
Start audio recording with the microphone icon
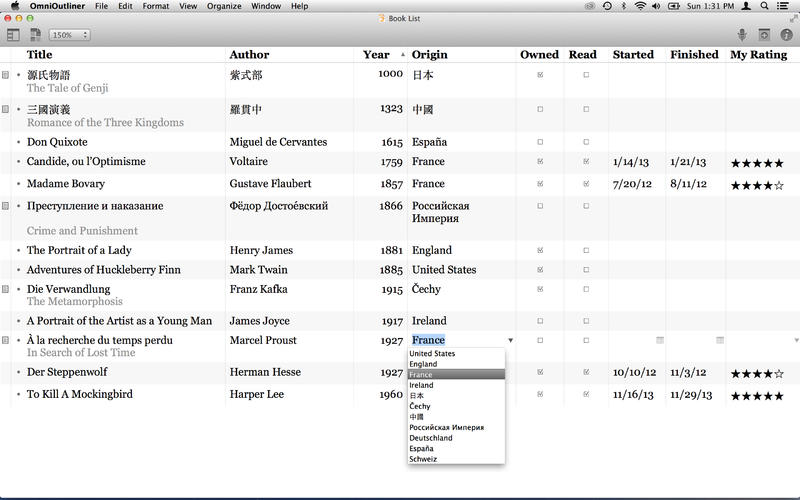pyautogui.click(x=742, y=35)
